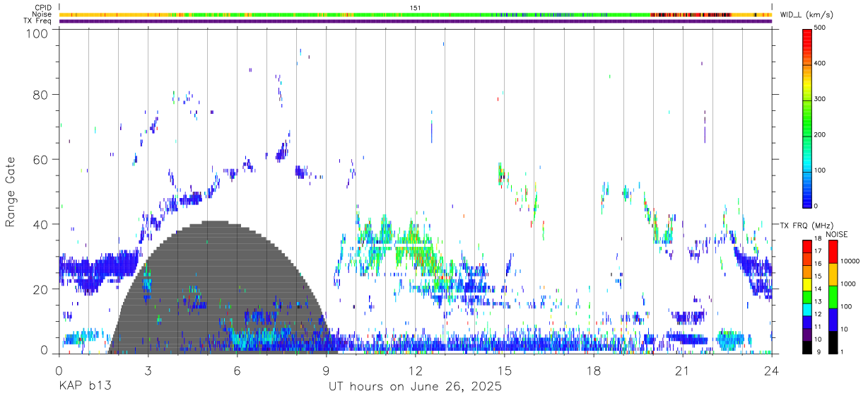Click 'UT hours on June 26, 2025' axis title

click(415, 387)
